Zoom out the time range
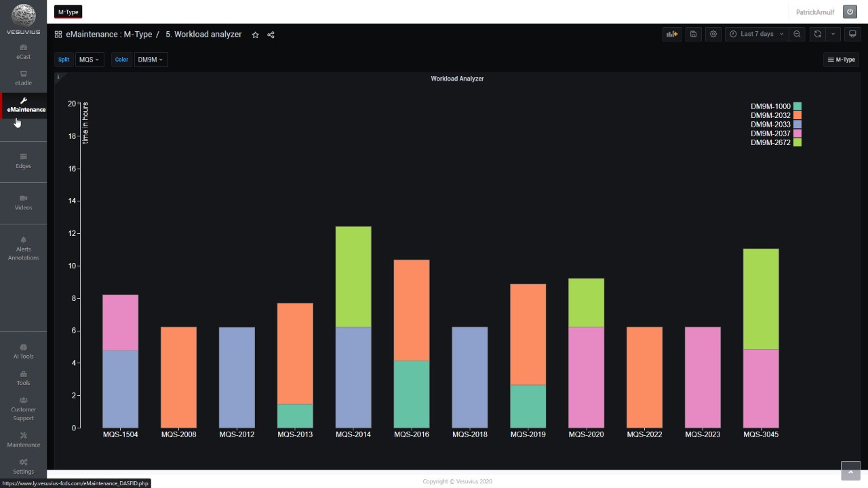The width and height of the screenshot is (868, 488). 797,34
